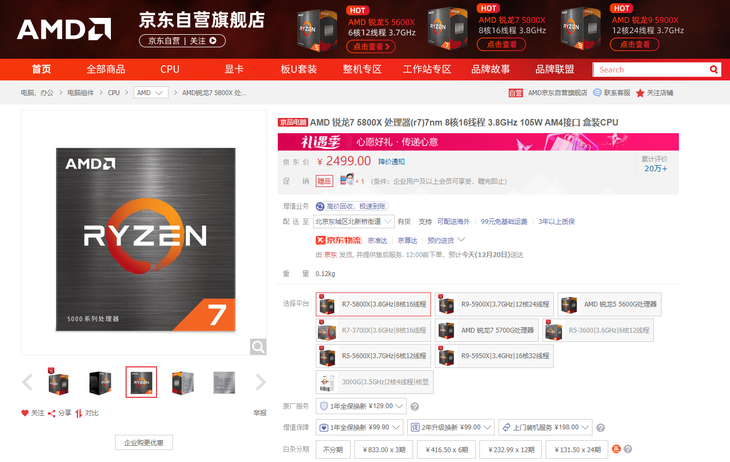Viewport: 730px width, 462px height.
Task: Select AMD 锐龙5 5600G处理器 option
Action: [609, 304]
